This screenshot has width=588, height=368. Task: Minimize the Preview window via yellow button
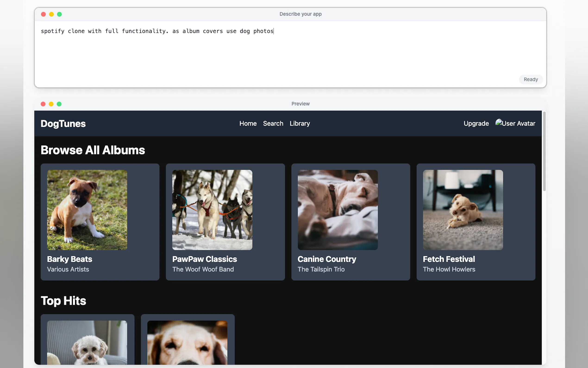(51, 104)
